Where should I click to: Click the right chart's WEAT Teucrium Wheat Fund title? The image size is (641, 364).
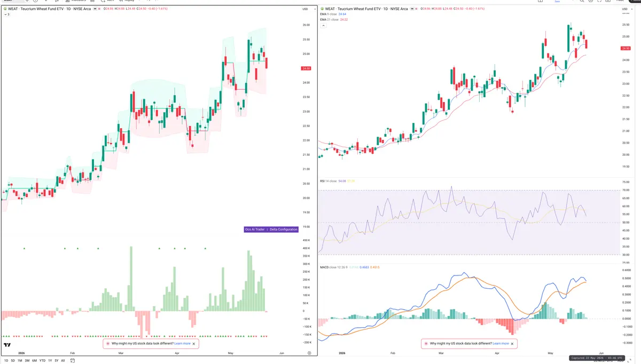(x=366, y=9)
